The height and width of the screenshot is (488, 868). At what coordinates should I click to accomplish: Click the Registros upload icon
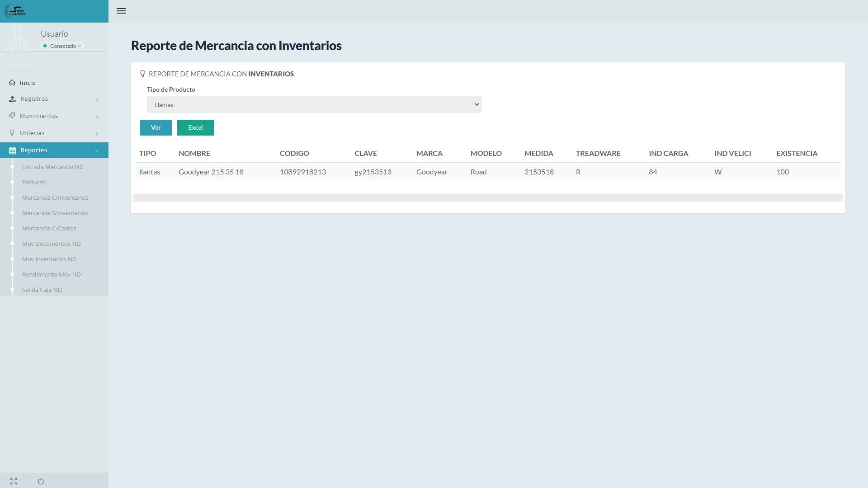[x=12, y=99]
